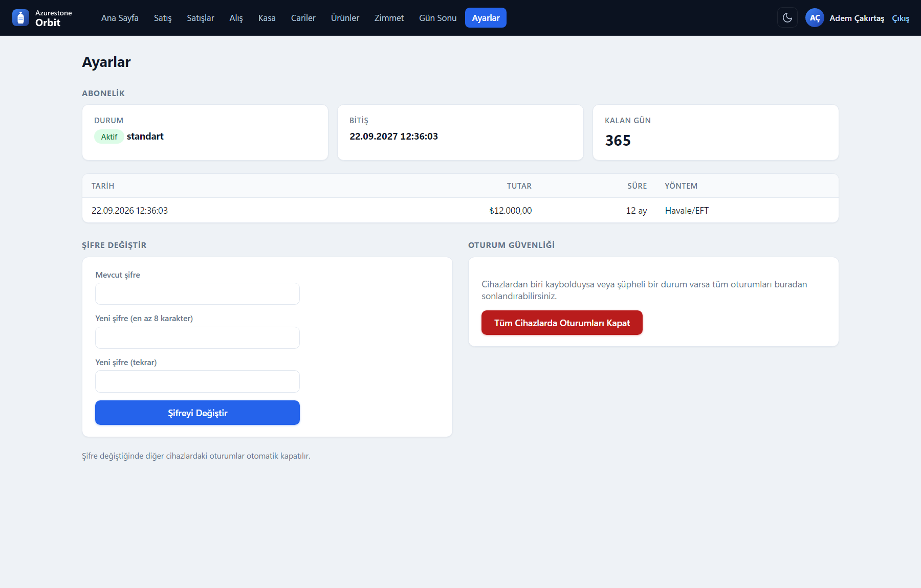Navigate to Alış
Screen dimensions: 921x588
coord(236,18)
